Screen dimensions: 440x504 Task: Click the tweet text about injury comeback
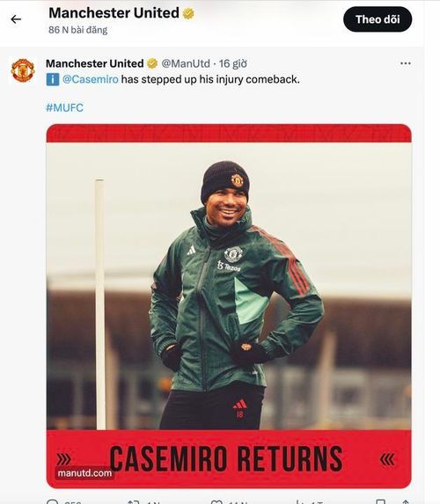[x=210, y=79]
